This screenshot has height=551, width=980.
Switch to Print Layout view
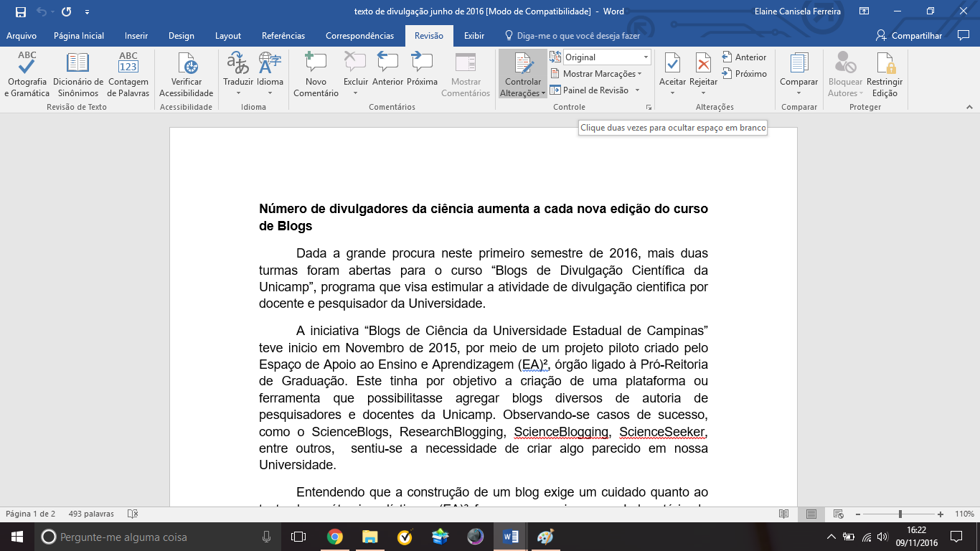[x=811, y=514]
